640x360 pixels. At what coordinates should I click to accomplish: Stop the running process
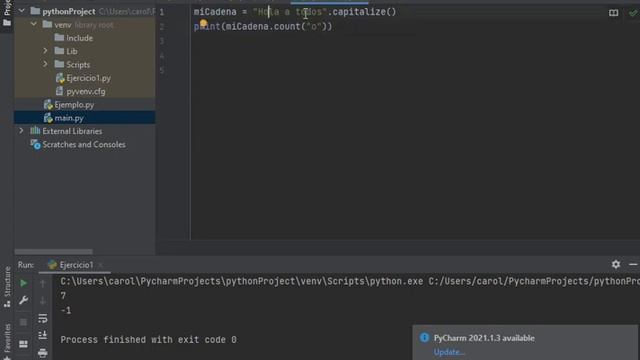pos(23,322)
